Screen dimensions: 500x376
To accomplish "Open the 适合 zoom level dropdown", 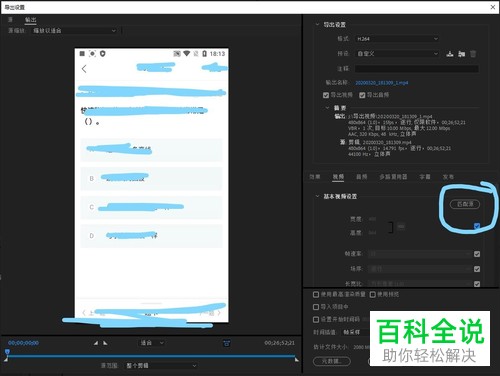I will point(152,343).
